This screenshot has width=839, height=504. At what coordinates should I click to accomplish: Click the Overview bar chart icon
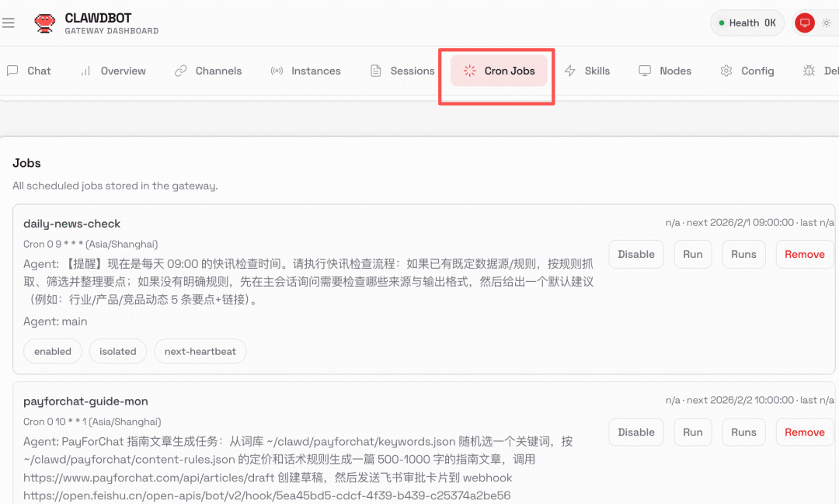(x=85, y=71)
